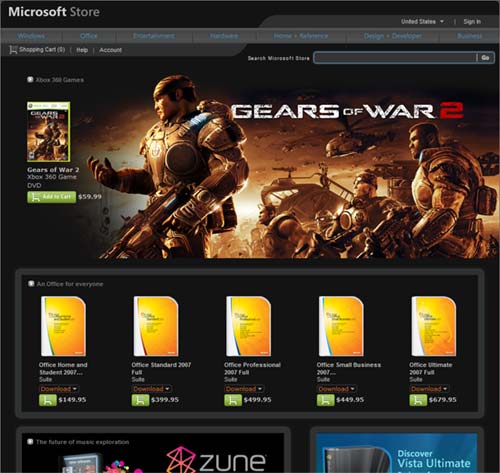Click the Gears of War 2 box cover
The height and width of the screenshot is (473, 500).
click(48, 132)
